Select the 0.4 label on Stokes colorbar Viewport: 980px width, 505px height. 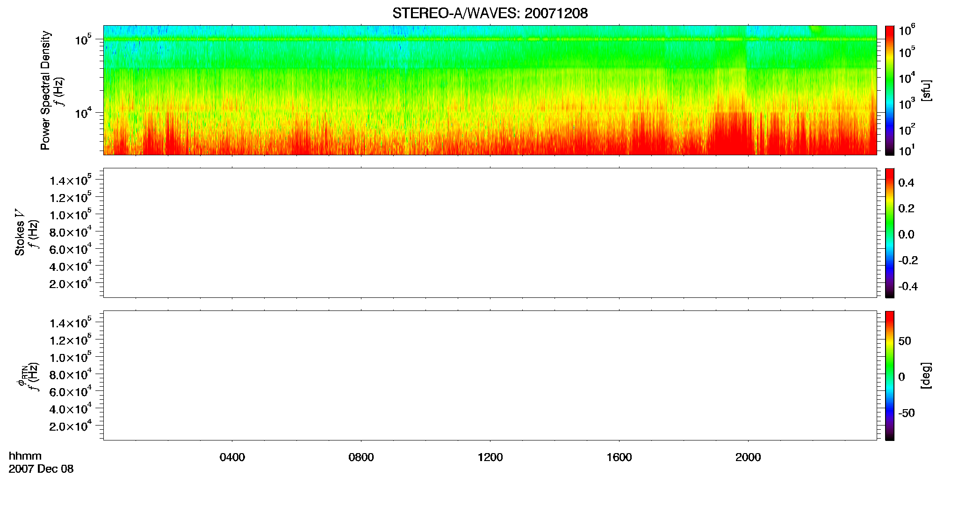(x=906, y=183)
